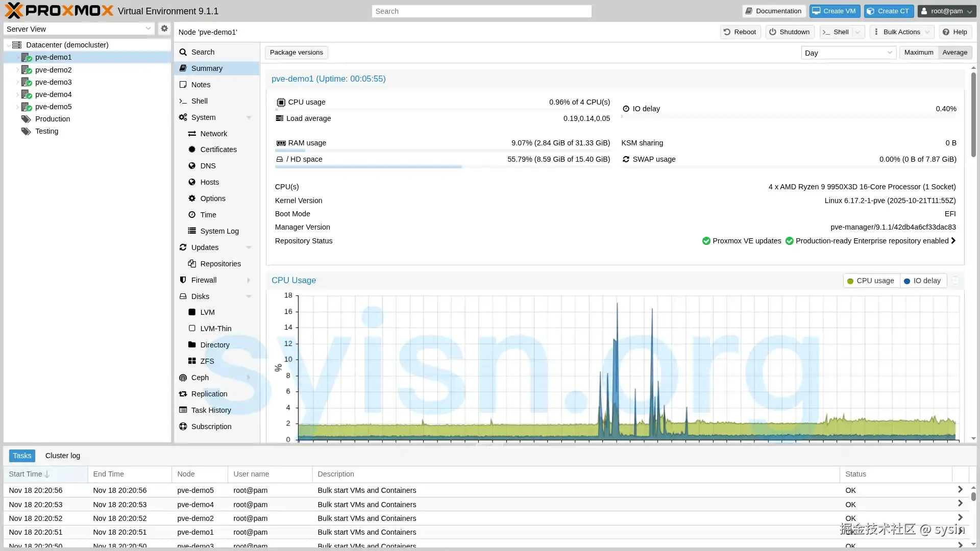The height and width of the screenshot is (551, 980).
Task: Click the Package versions button
Action: click(296, 52)
